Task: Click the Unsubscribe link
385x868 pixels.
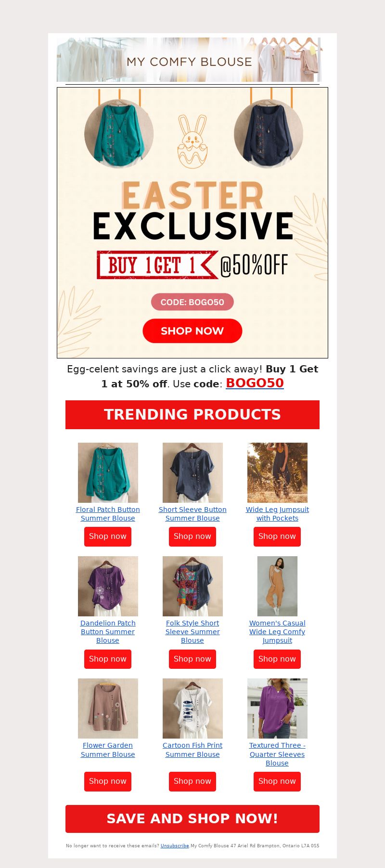Action: (175, 846)
